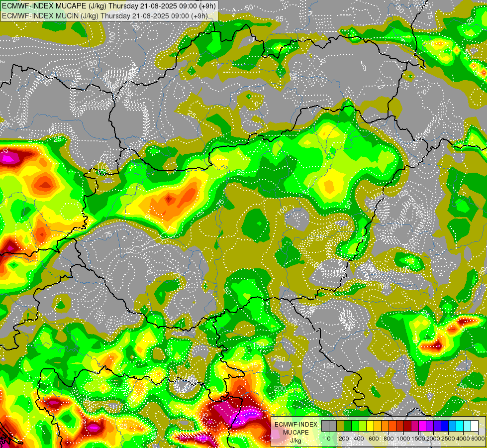
Task: Click the yellow legend swatch
Action: coord(370,426)
